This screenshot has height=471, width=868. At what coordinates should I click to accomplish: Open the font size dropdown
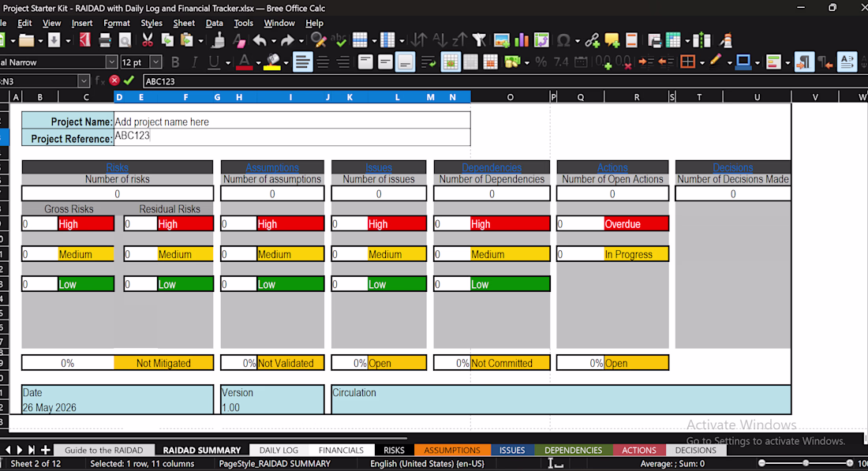tap(156, 62)
